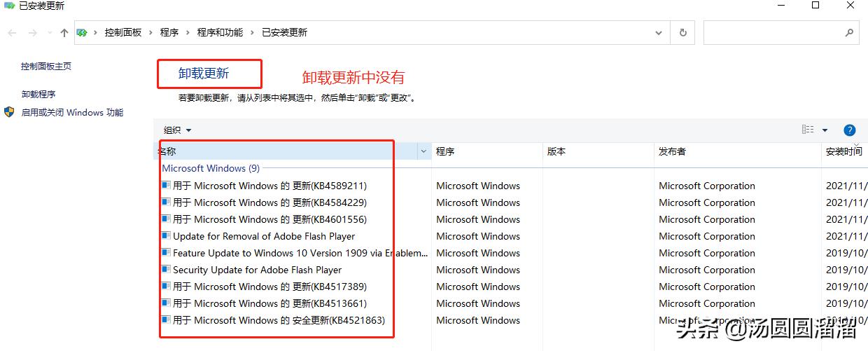The height and width of the screenshot is (351, 868).
Task: Click icon next to KB4521863 update
Action: [x=166, y=319]
